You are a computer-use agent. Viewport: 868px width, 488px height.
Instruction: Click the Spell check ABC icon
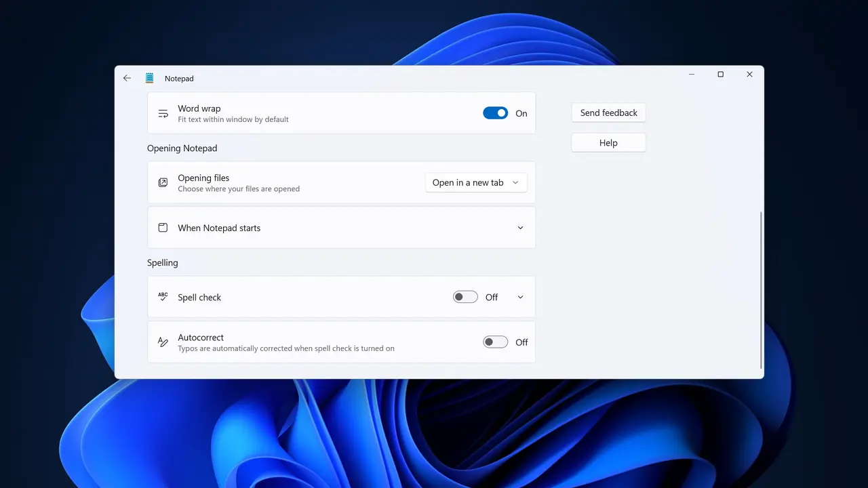click(163, 297)
